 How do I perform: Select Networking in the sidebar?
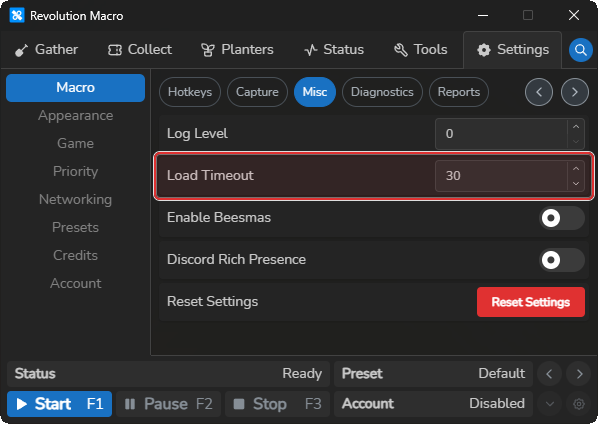(76, 199)
